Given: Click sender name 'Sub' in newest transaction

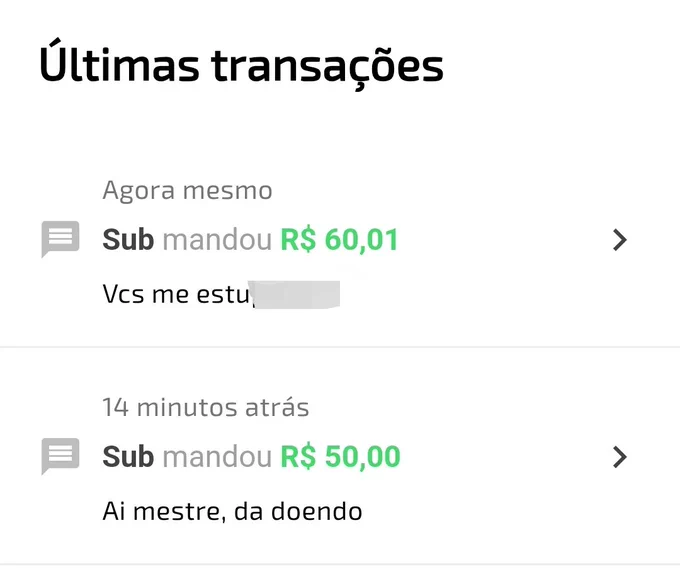Looking at the screenshot, I should (128, 239).
